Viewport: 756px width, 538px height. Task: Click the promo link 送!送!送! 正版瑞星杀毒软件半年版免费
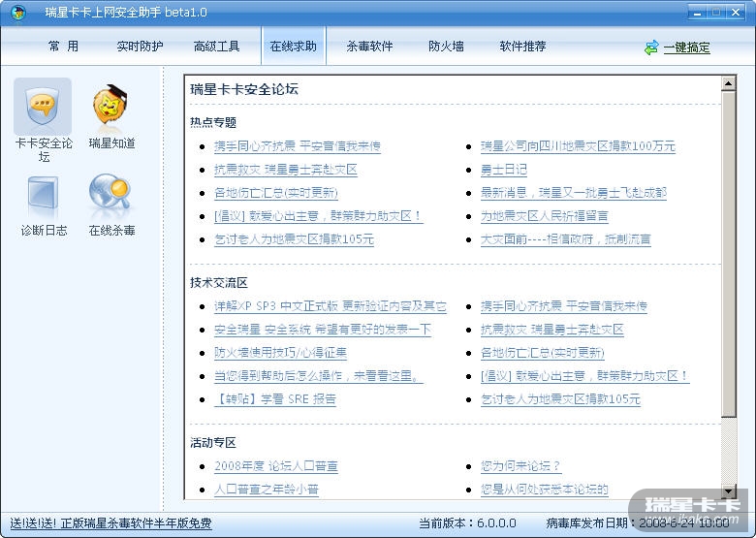click(110, 523)
